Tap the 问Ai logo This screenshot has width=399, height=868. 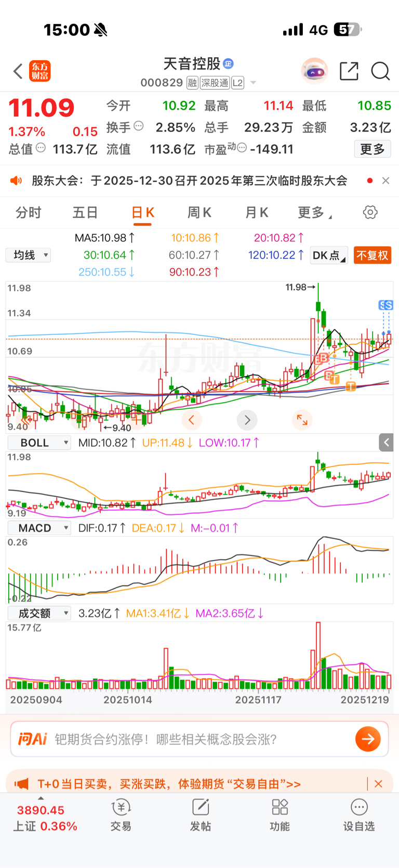click(33, 739)
